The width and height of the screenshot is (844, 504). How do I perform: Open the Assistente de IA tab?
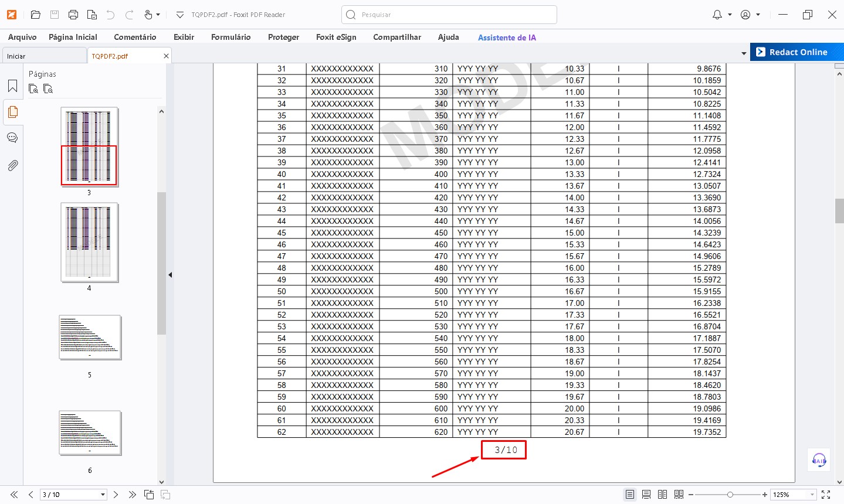(x=507, y=38)
